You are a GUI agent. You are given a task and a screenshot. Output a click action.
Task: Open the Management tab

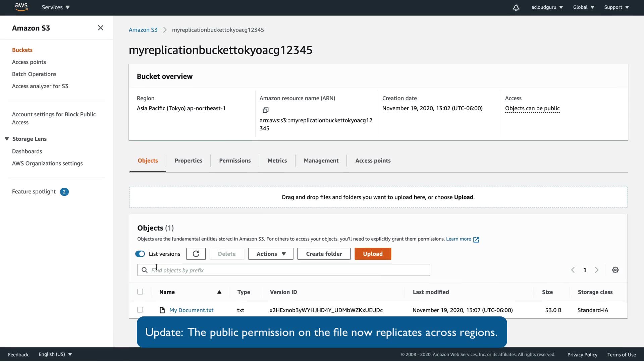pos(321,161)
